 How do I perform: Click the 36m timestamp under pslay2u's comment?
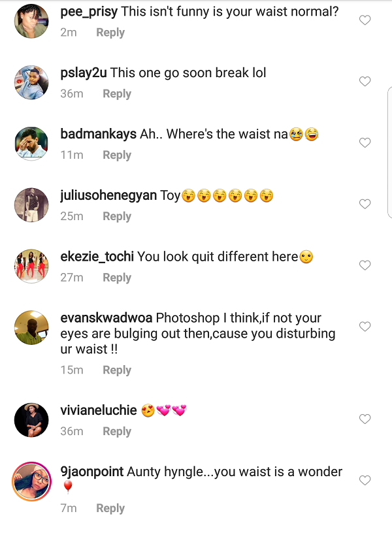click(x=72, y=93)
